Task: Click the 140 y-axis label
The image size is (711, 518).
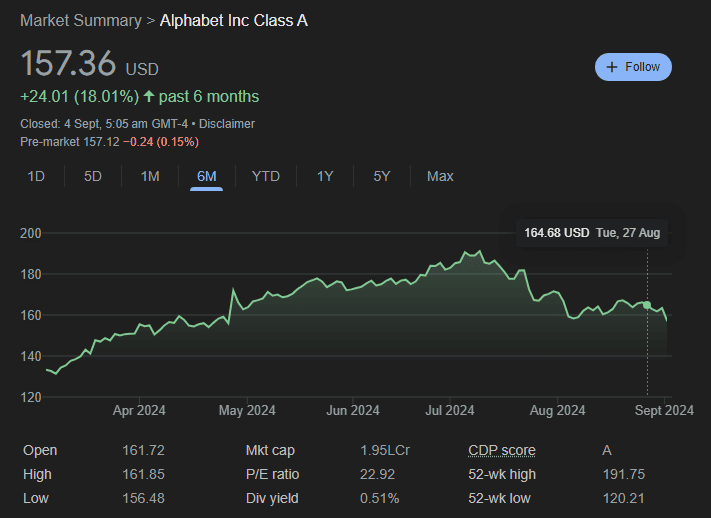Action: click(x=30, y=357)
